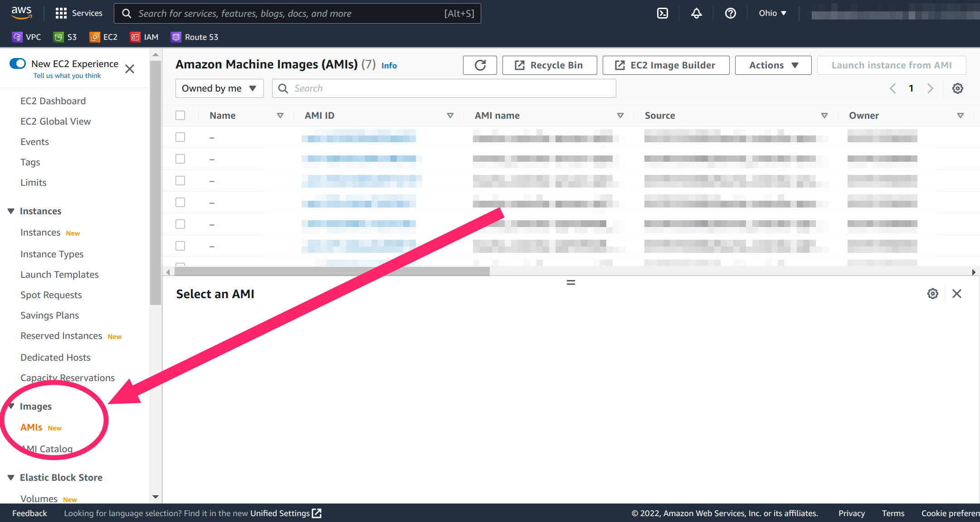Collapse the Images sidebar section
This screenshot has height=522, width=980.
pos(11,406)
